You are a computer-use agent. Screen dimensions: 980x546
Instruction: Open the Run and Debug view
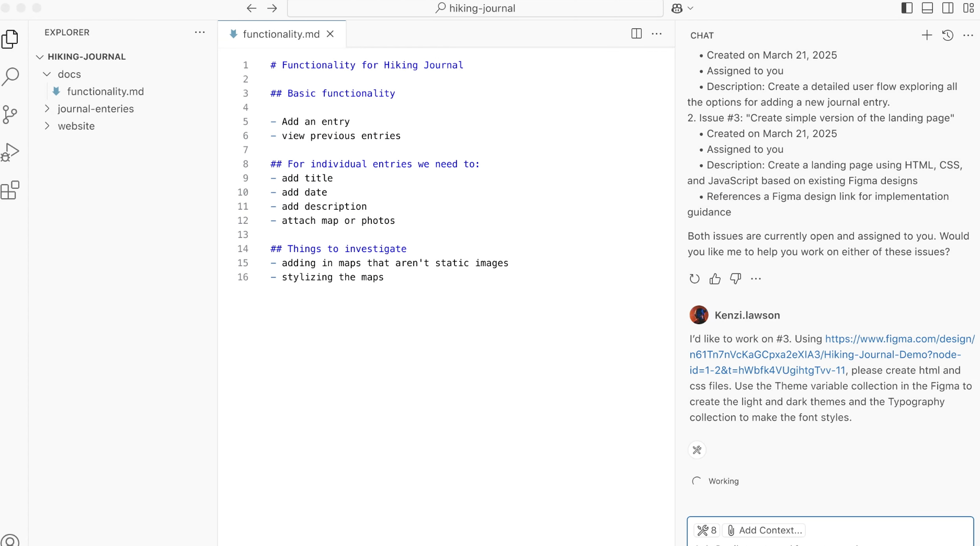click(10, 152)
